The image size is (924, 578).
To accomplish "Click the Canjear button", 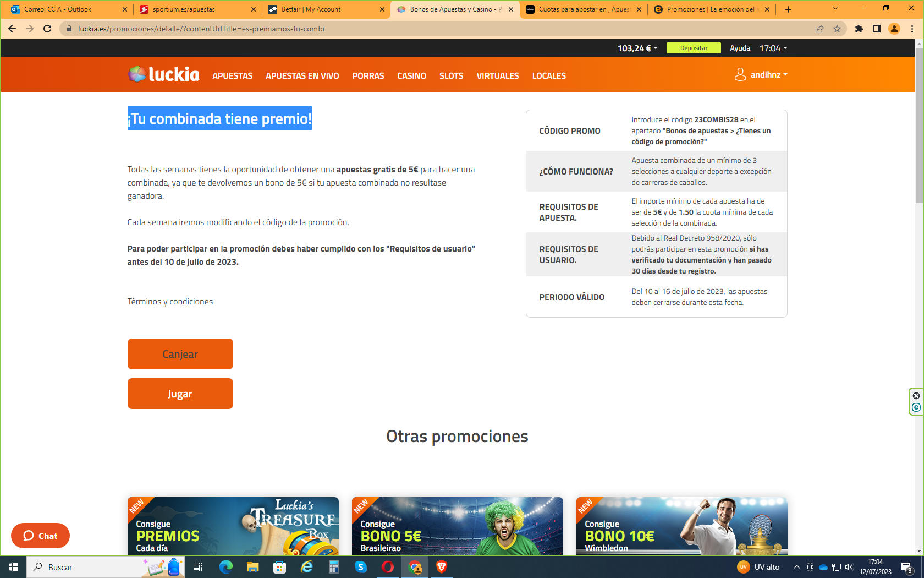I will (180, 354).
